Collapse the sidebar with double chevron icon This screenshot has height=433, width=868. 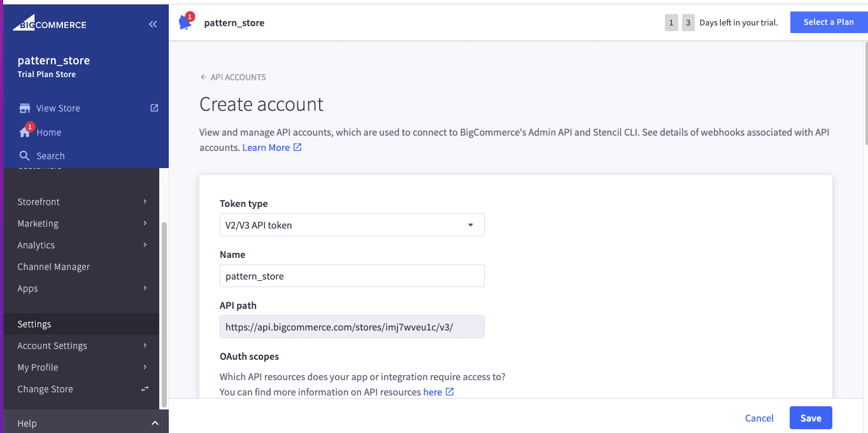(153, 24)
